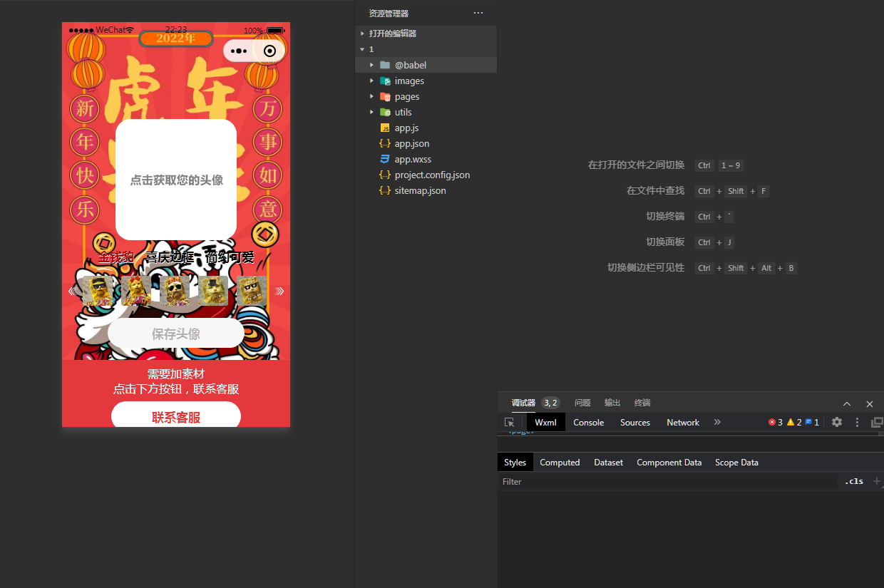Viewport: 884px width, 588px height.
Task: Expand the 打开的编辑器 section
Action: coord(362,33)
